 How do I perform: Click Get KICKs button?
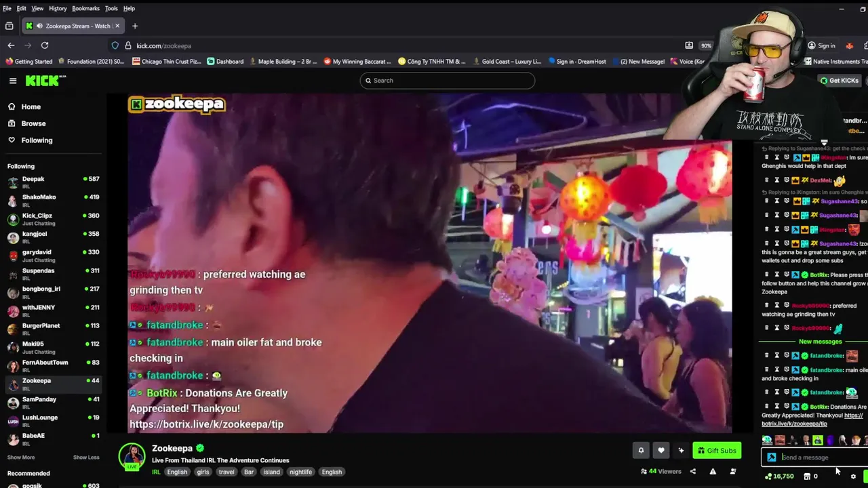[840, 81]
